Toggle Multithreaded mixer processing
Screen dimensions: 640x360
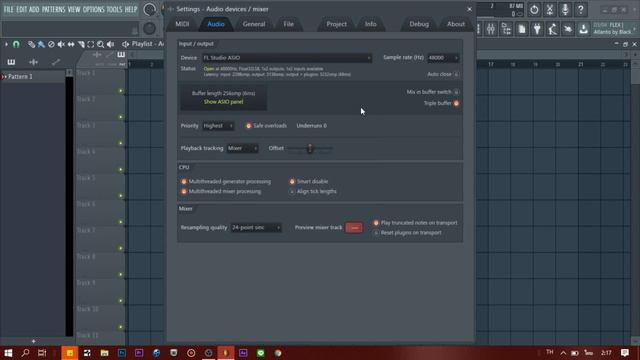point(184,191)
